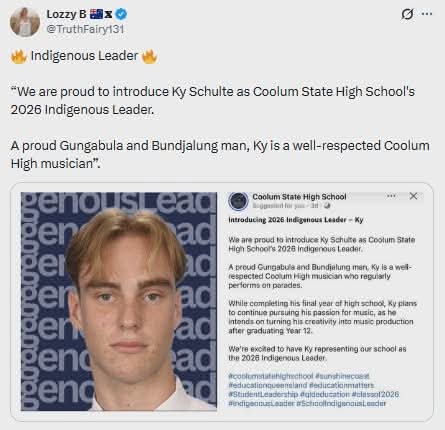Open Lozzy B profile avatar
The width and height of the screenshot is (445, 430).
(x=25, y=22)
